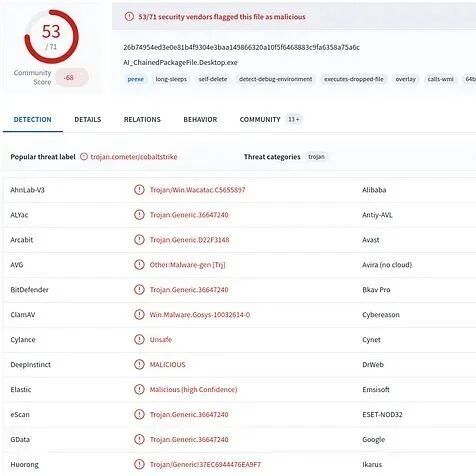476x476 pixels.
Task: Click the detect-debug-environment tag
Action: tap(275, 79)
